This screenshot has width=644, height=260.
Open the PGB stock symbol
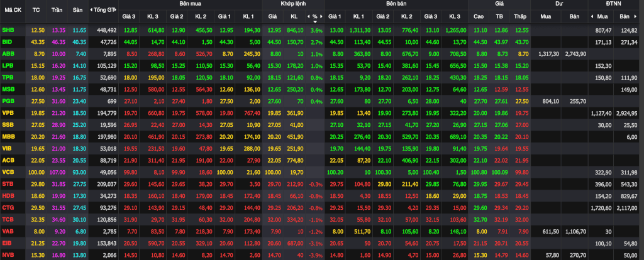(x=8, y=101)
